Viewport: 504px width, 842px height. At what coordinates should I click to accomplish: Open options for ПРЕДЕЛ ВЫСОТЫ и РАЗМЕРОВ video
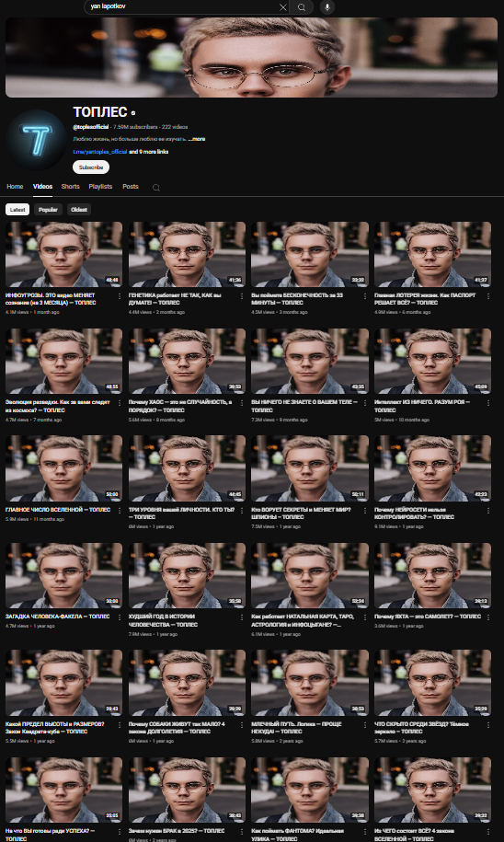[119, 724]
